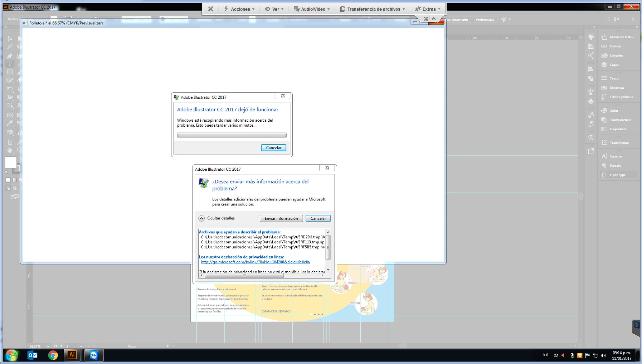Open Google Chrome from the taskbar
Viewport: 642px width, 364px height.
53,355
